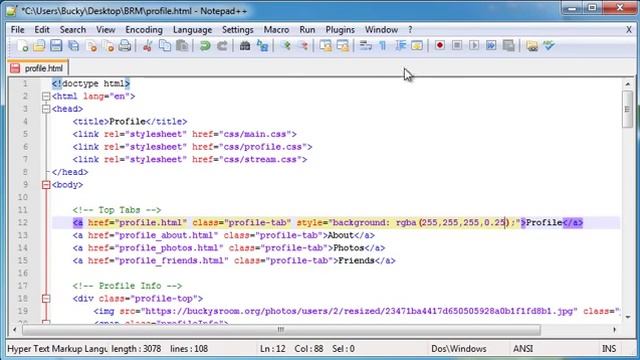Click the line number 12 in the margin
The width and height of the screenshot is (640, 360).
coord(23,223)
